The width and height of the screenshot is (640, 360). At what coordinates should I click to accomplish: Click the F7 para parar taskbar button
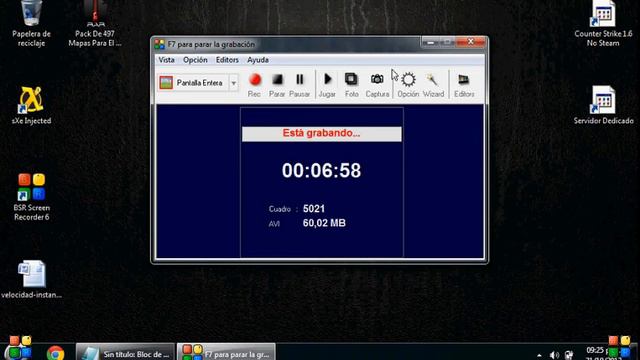226,352
